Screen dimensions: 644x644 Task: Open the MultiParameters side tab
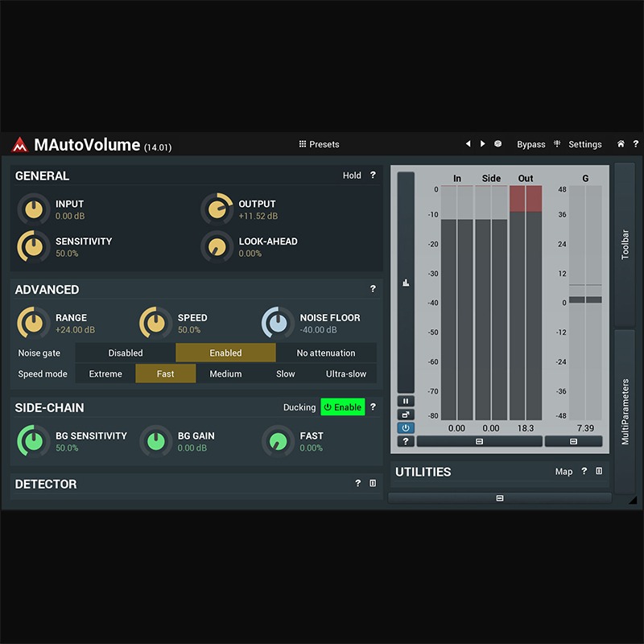point(625,411)
